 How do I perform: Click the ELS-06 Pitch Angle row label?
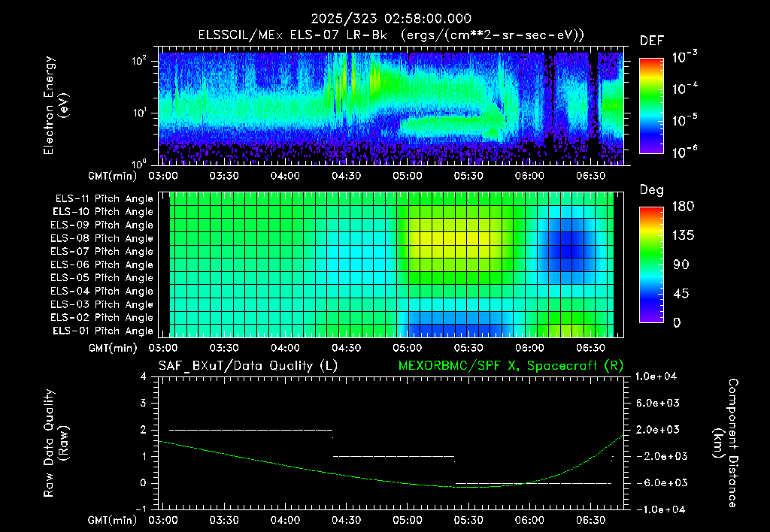[x=102, y=265]
